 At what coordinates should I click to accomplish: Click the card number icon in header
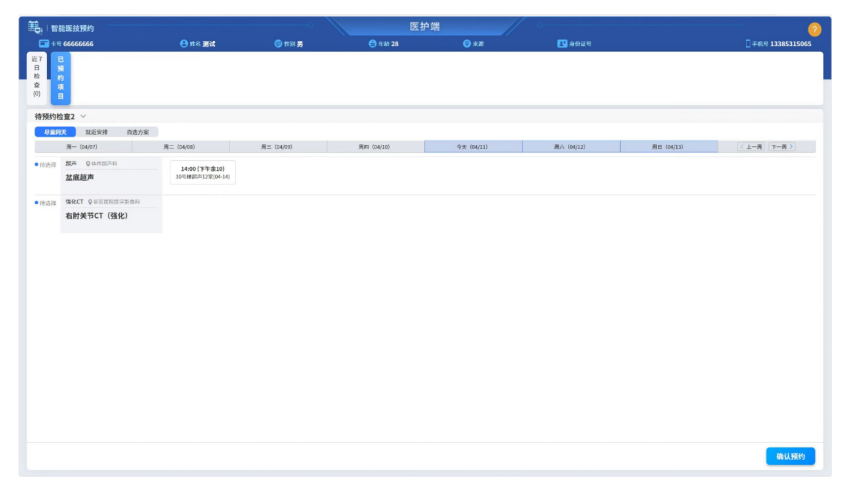tap(43, 44)
